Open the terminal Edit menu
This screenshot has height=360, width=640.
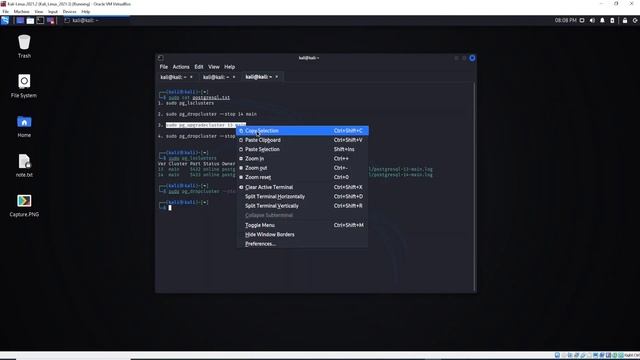[199, 67]
